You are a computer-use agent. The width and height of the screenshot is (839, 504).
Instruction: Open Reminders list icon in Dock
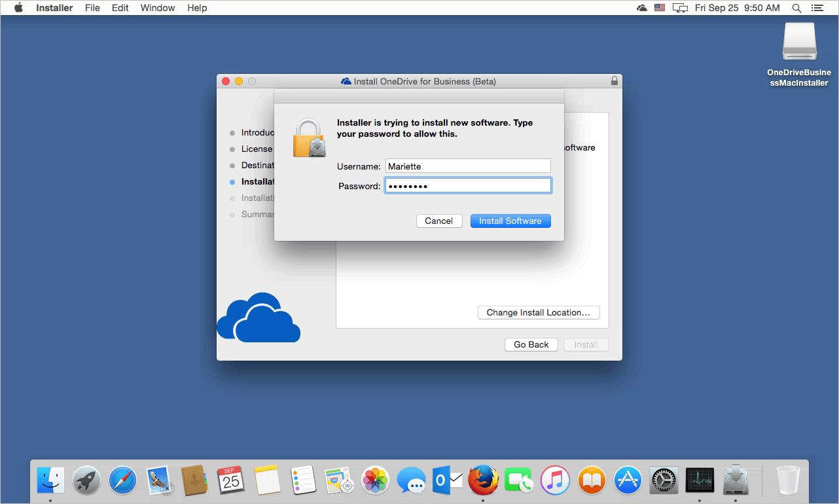[303, 481]
